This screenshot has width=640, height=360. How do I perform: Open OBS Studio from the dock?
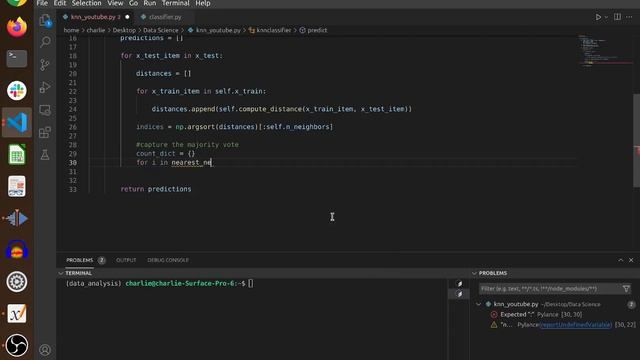17,345
